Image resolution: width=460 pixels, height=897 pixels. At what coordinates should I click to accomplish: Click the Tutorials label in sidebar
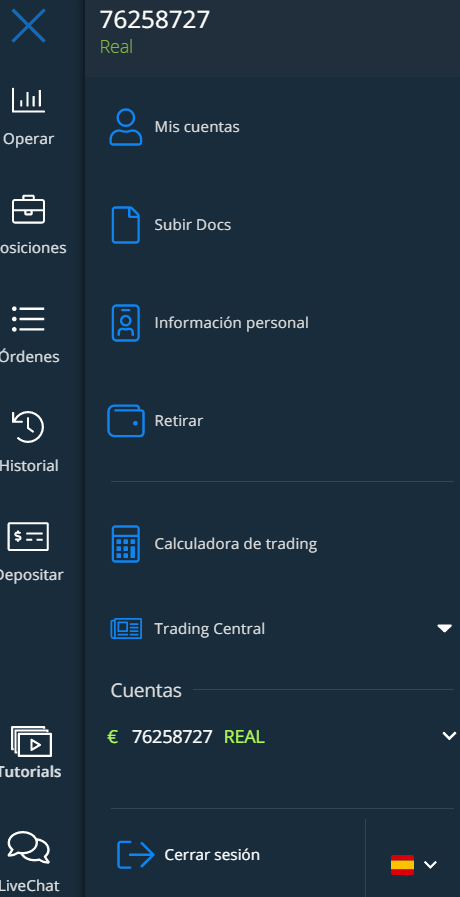pos(30,772)
